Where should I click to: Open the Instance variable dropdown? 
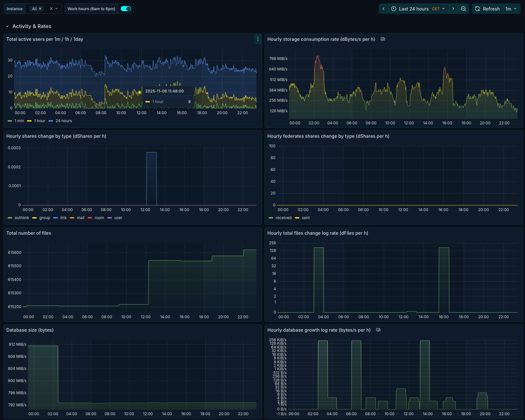[x=56, y=9]
